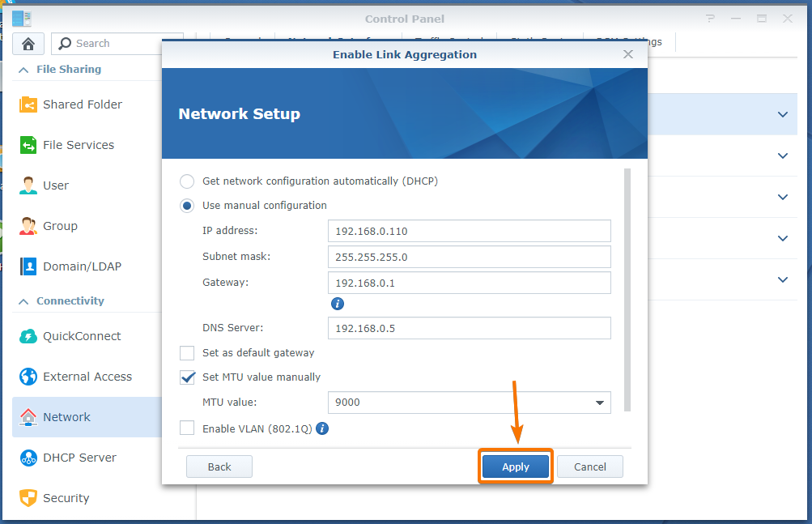Click the Connectivity heading text

[x=70, y=301]
